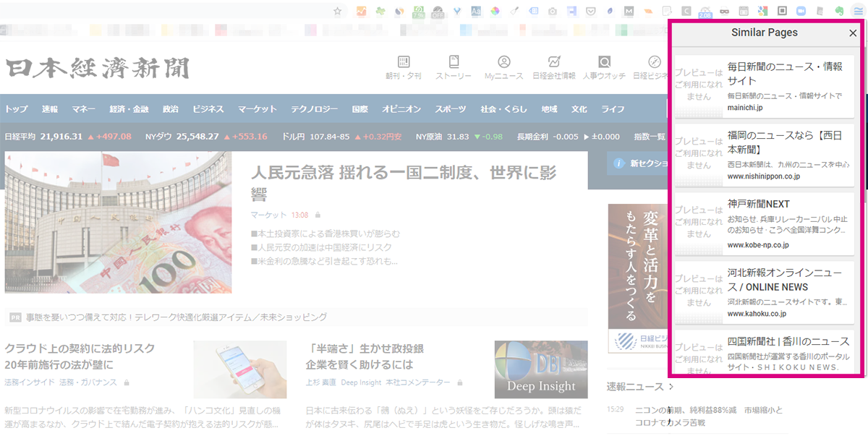This screenshot has height=441, width=868.
Task: Click the glasses disguise extension icon
Action: coord(724,11)
